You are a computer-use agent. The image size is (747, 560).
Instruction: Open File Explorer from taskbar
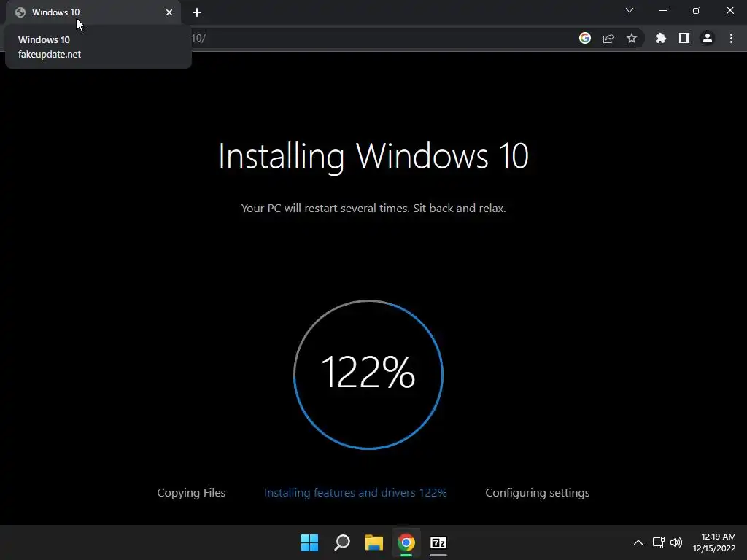[374, 542]
